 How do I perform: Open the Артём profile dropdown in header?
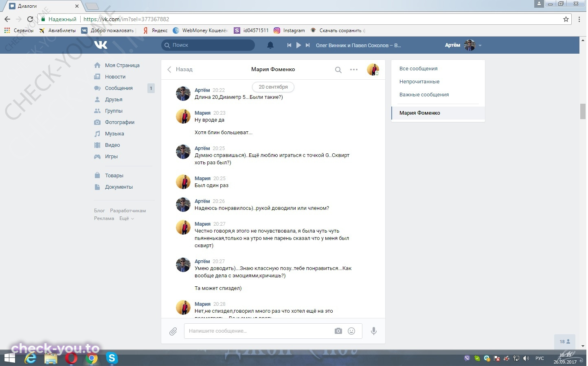(x=463, y=45)
